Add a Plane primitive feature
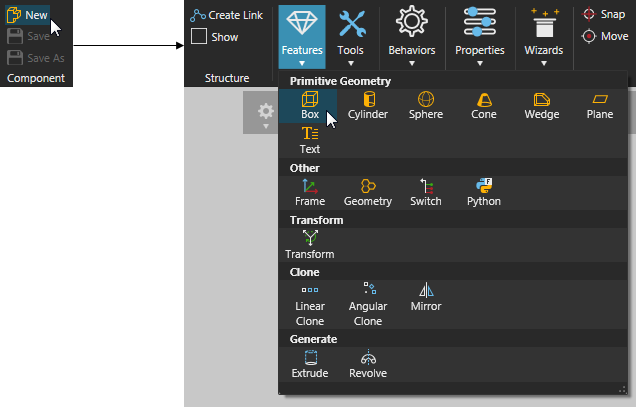 pyautogui.click(x=600, y=105)
